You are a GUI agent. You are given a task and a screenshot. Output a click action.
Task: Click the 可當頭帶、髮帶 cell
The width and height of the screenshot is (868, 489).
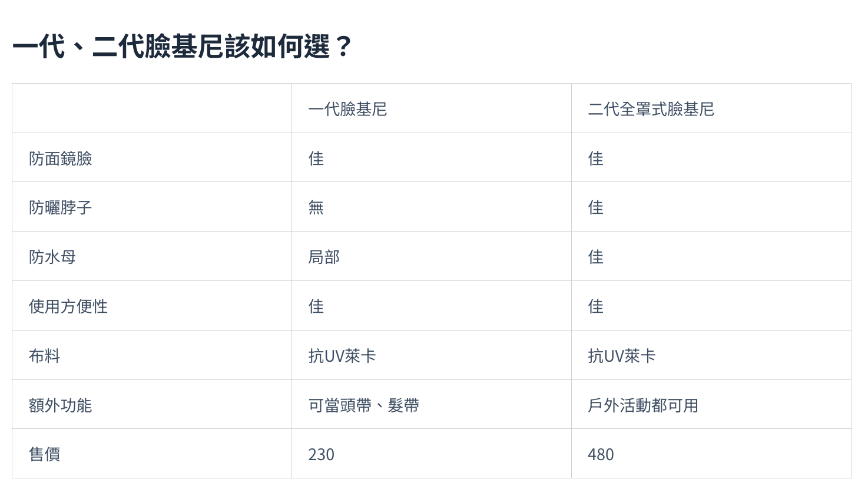(363, 405)
